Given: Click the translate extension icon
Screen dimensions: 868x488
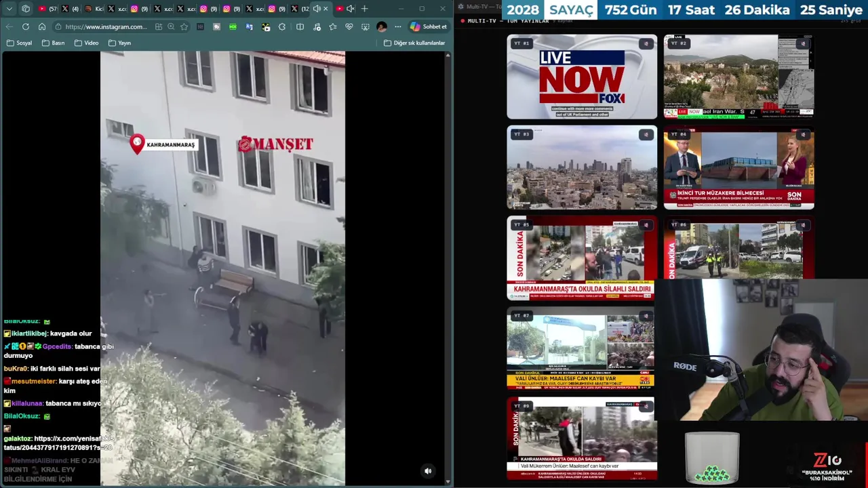Looking at the screenshot, I should pyautogui.click(x=249, y=26).
